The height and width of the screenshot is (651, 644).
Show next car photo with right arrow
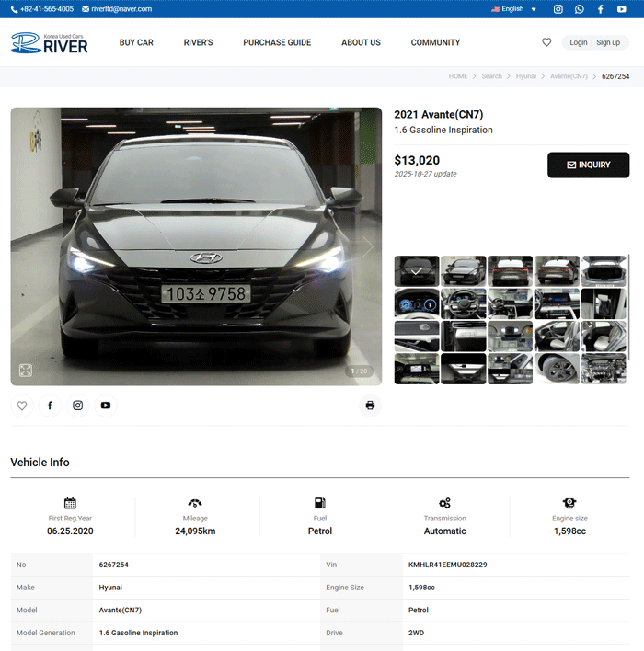367,246
